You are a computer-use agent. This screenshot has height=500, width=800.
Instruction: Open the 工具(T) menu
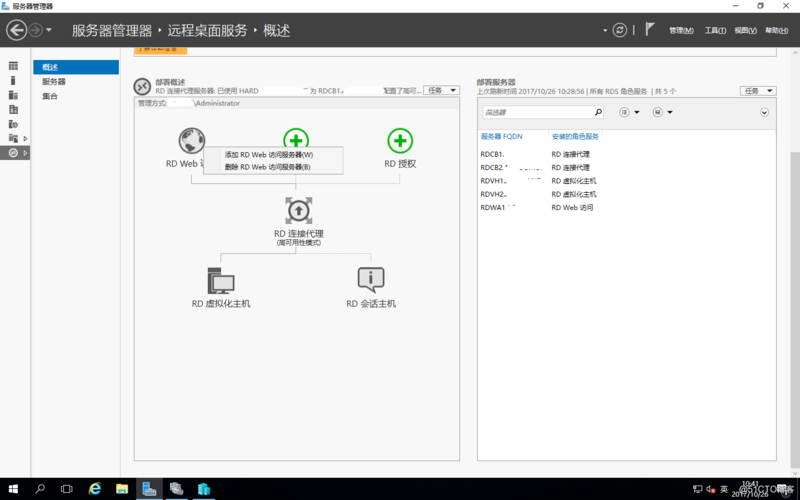tap(715, 31)
